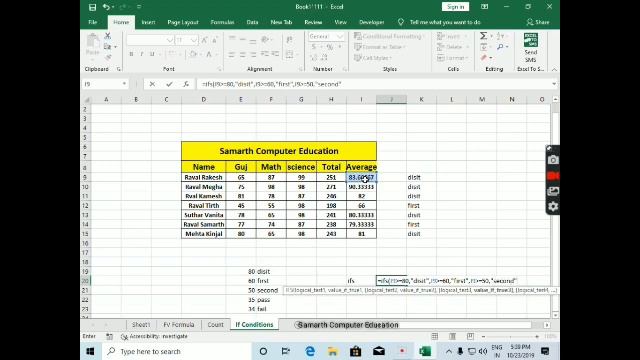
Task: Click the Macro recording icon in status bar
Action: coord(109,336)
